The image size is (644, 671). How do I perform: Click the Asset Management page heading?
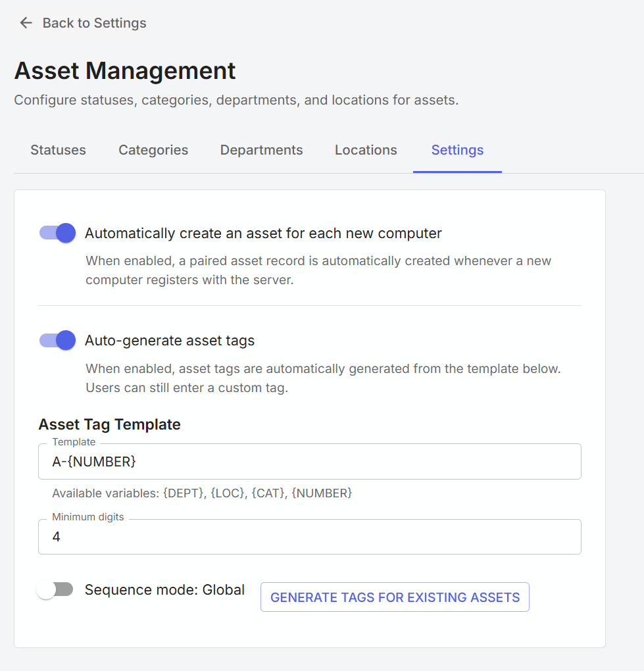point(125,71)
